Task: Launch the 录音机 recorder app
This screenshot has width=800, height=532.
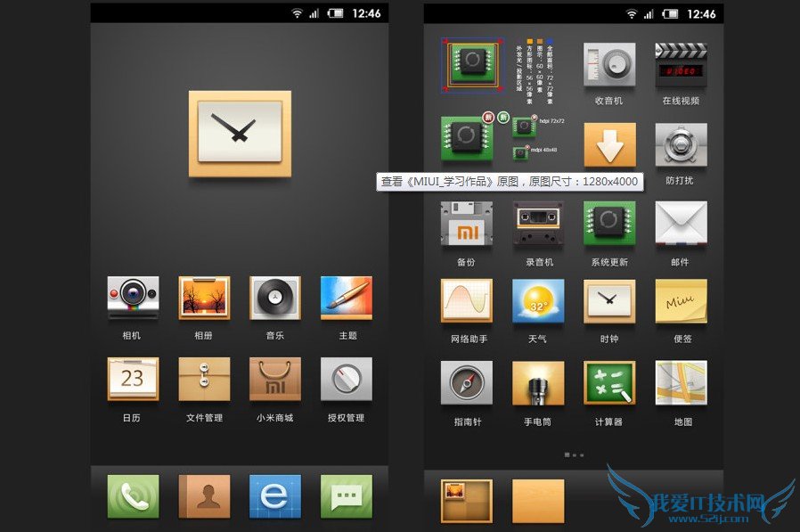Action: 538,223
